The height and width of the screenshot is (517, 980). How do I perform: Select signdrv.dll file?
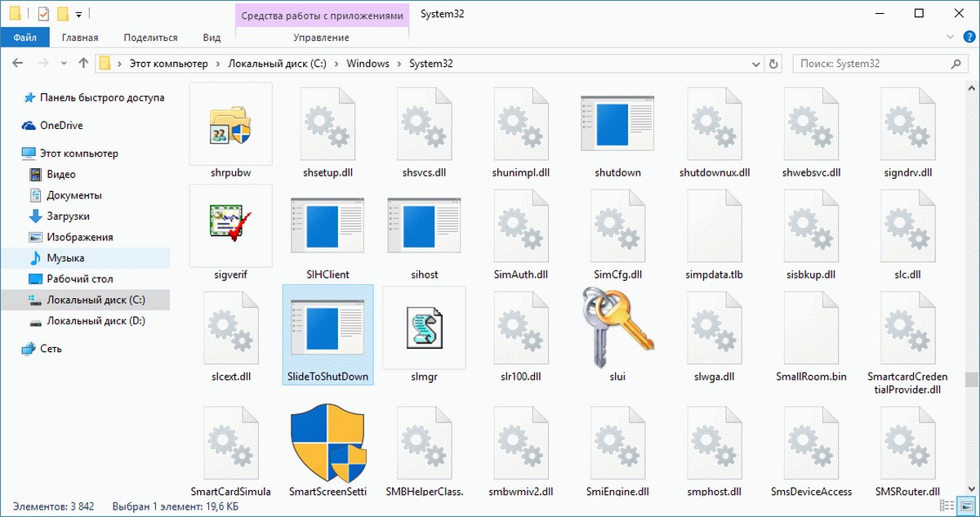tap(907, 124)
